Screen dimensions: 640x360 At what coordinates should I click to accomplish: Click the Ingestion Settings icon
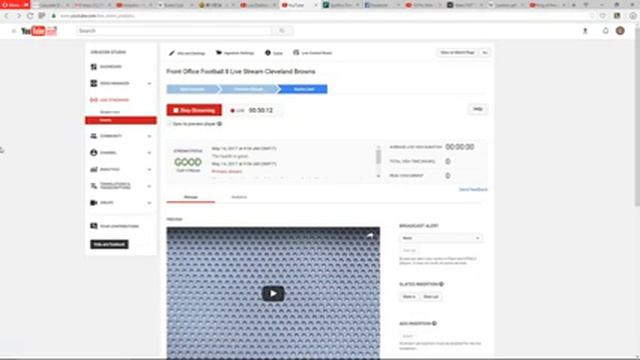(x=219, y=53)
